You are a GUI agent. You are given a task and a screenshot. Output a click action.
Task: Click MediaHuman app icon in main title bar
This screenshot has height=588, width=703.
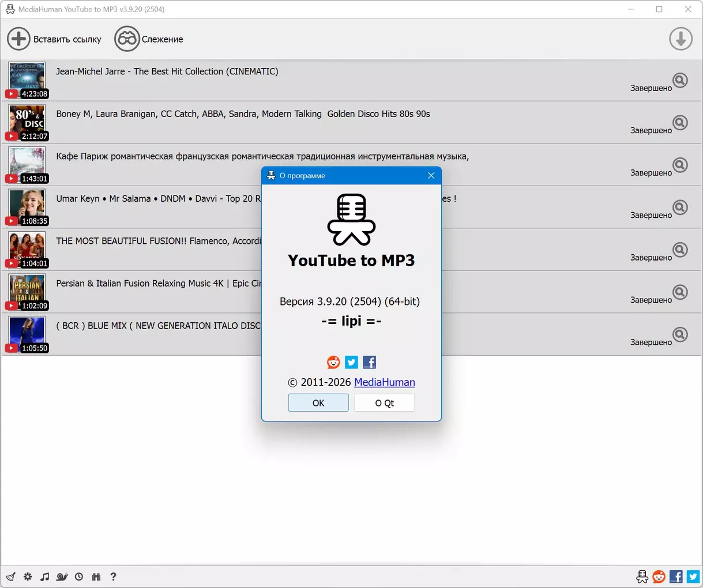click(10, 9)
